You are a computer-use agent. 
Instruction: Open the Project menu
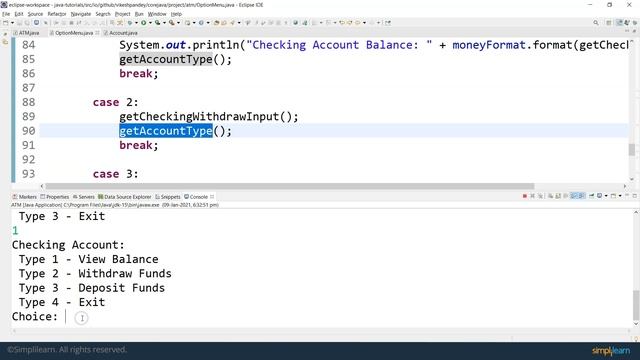click(x=122, y=14)
